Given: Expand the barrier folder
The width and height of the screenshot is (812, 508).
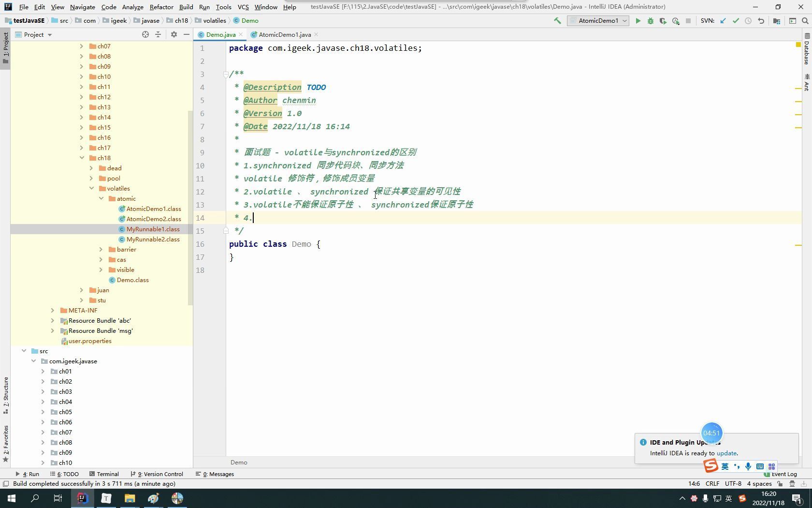Looking at the screenshot, I should [101, 249].
